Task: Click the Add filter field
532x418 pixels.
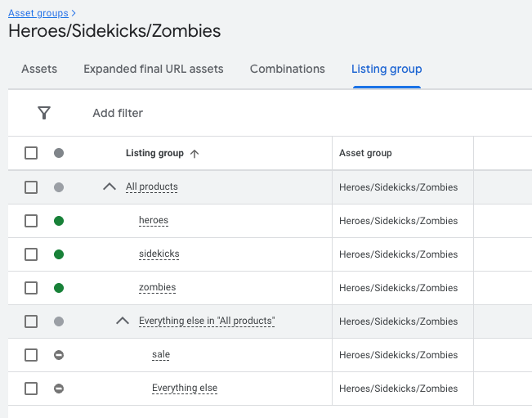Action: pos(118,113)
